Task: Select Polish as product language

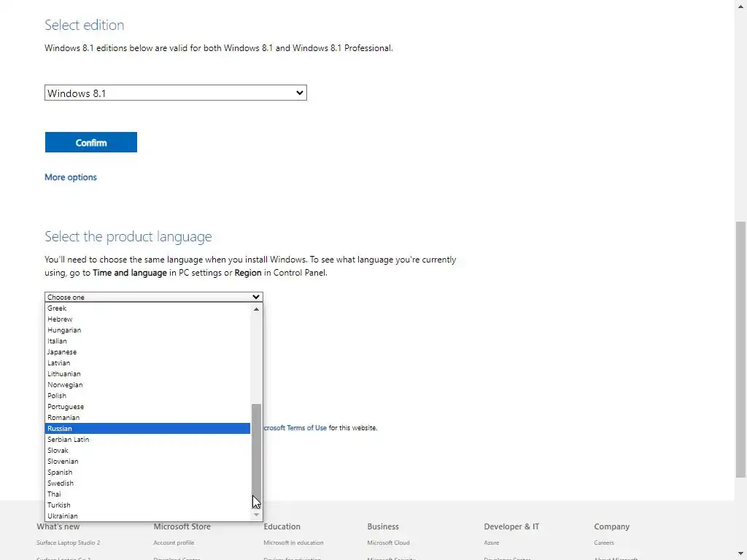Action: [x=147, y=396]
